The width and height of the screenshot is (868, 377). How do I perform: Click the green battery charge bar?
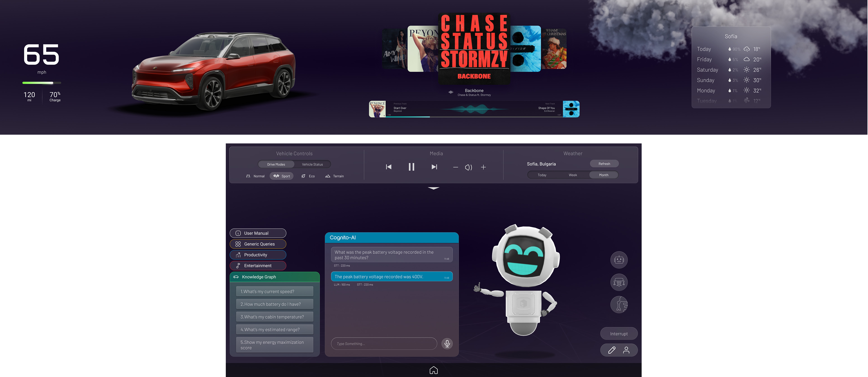coord(42,83)
